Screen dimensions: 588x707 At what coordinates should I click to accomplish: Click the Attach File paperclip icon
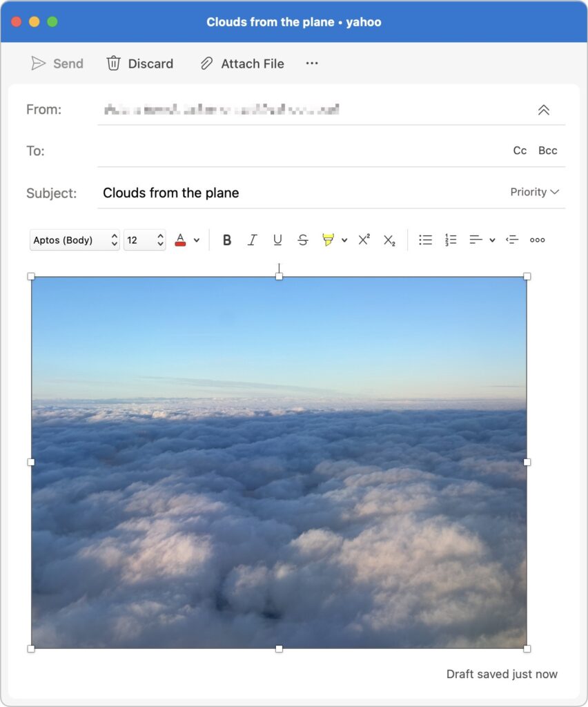click(206, 64)
